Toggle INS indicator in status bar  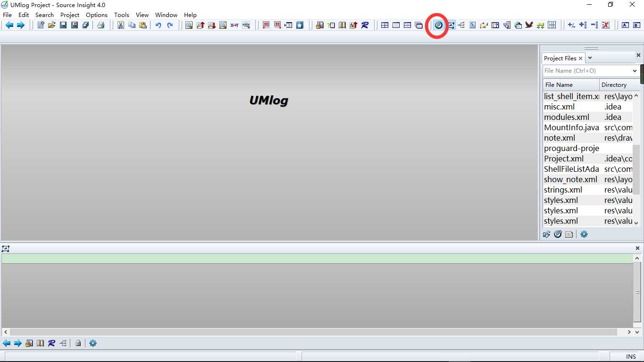pos(631,357)
